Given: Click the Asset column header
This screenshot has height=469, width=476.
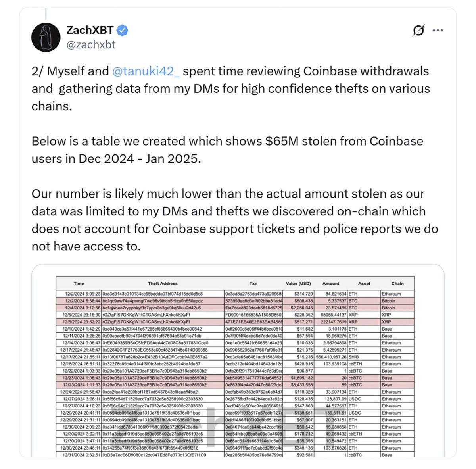Looking at the screenshot, I should (x=364, y=283).
